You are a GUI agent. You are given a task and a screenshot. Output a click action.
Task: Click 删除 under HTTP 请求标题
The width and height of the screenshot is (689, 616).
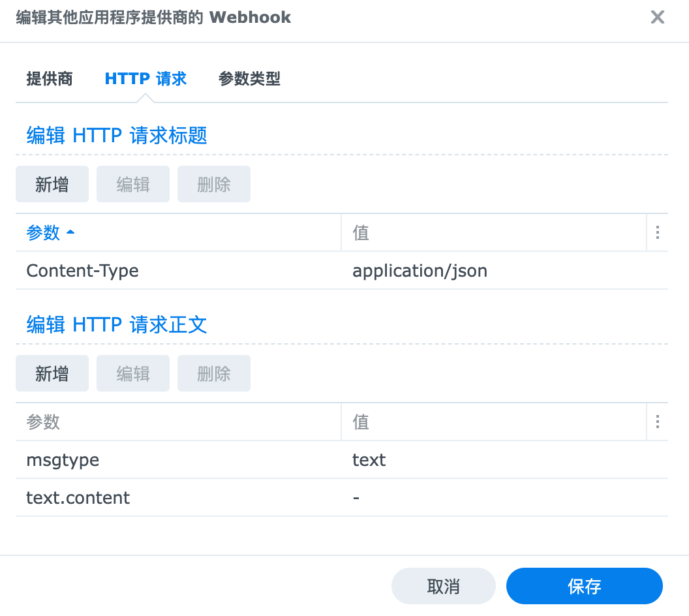tap(213, 184)
